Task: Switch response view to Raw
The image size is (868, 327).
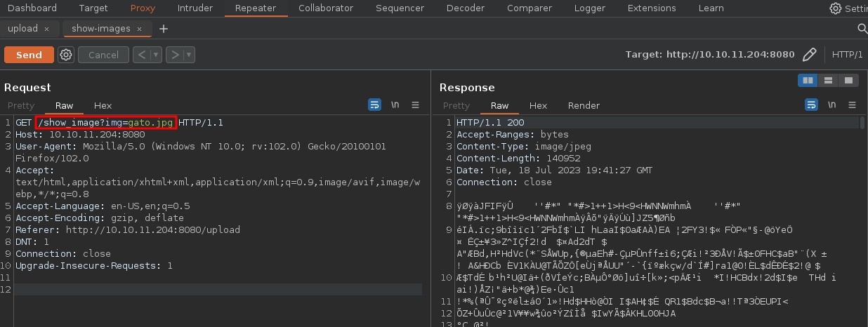Action: point(499,105)
